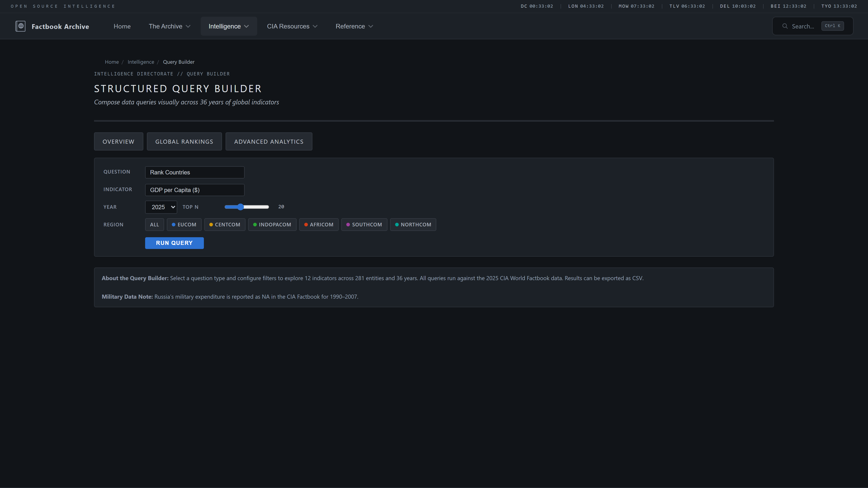
Task: Open the Year 2025 dropdown
Action: tap(161, 207)
